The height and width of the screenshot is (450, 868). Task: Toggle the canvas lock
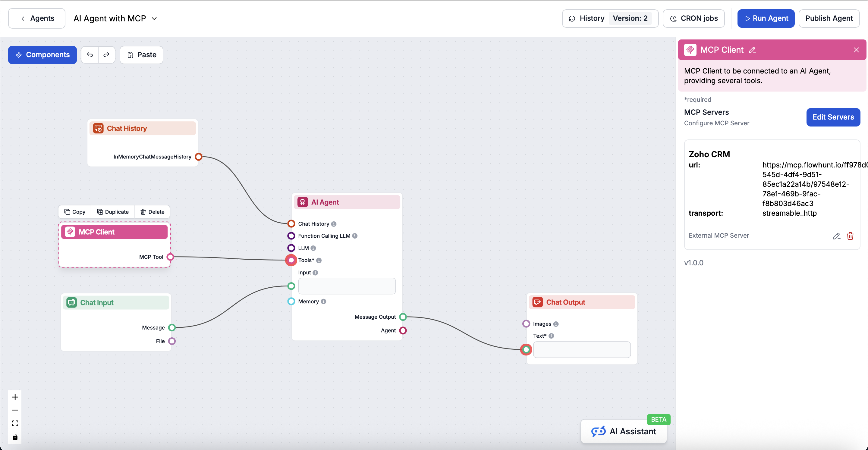click(x=15, y=436)
